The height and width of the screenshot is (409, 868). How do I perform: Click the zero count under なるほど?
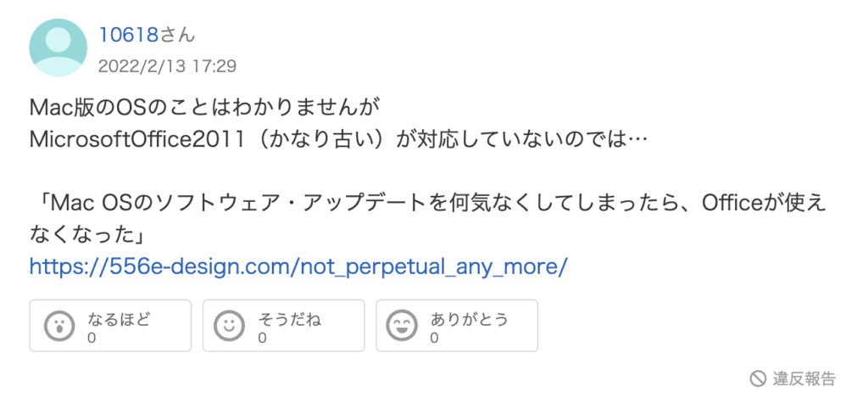point(92,338)
